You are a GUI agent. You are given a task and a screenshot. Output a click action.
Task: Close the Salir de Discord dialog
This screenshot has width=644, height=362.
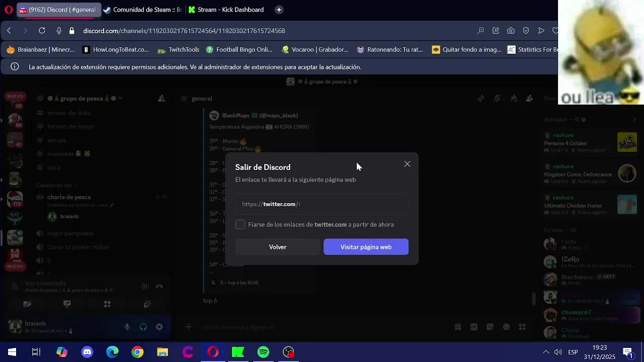pyautogui.click(x=407, y=164)
